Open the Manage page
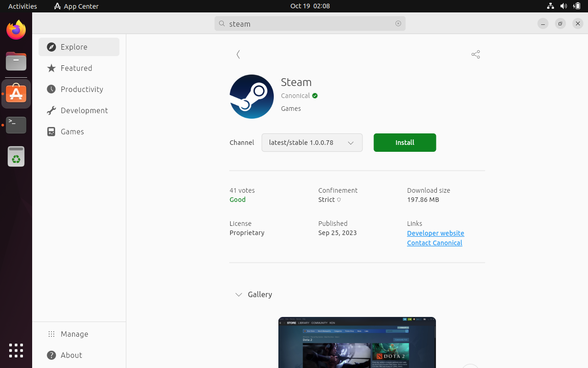 point(79,334)
